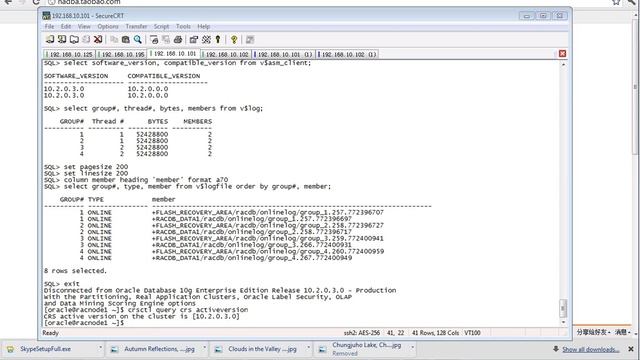Open the File menu
This screenshot has height=360, width=640.
point(49,27)
